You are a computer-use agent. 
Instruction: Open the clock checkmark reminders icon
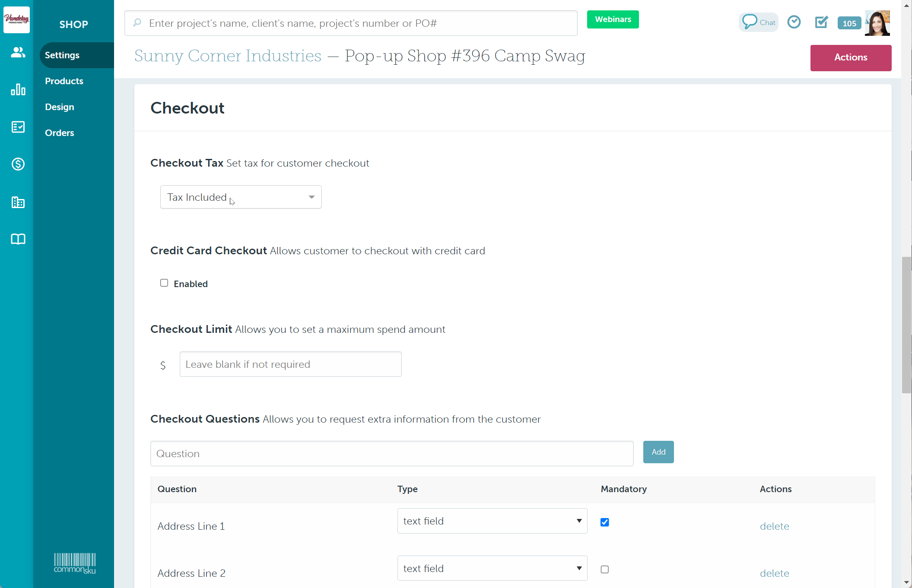[x=794, y=22]
